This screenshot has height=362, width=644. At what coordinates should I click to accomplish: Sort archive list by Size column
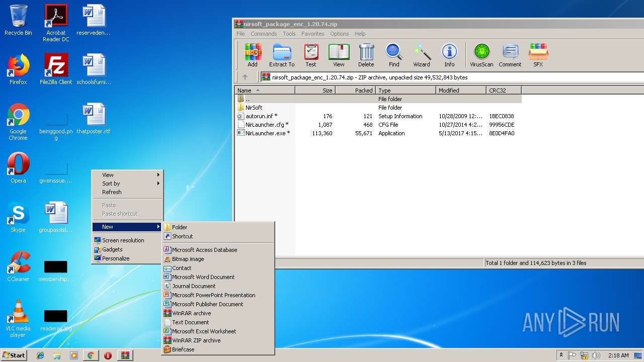(x=315, y=90)
